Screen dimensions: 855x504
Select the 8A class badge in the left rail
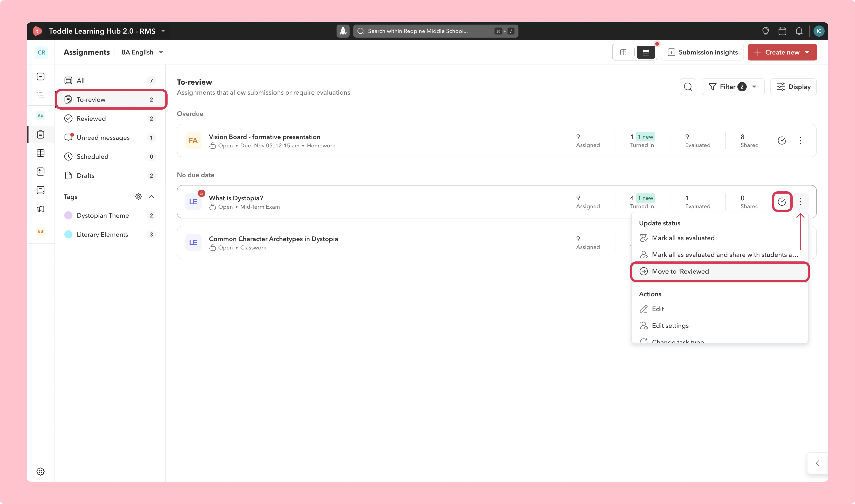pos(40,116)
